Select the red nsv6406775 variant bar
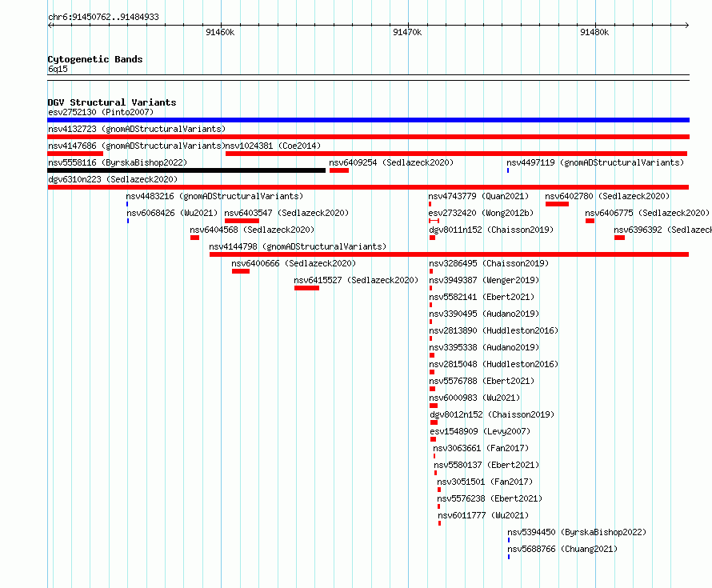 point(590,221)
